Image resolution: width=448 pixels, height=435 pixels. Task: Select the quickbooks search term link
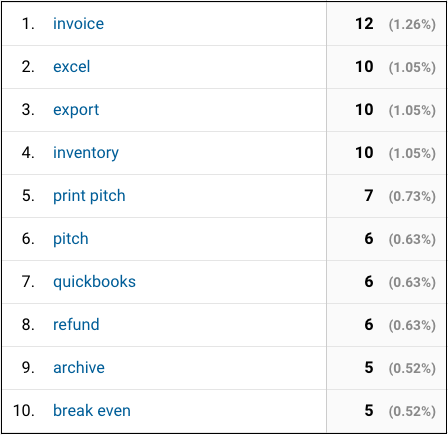coord(94,282)
